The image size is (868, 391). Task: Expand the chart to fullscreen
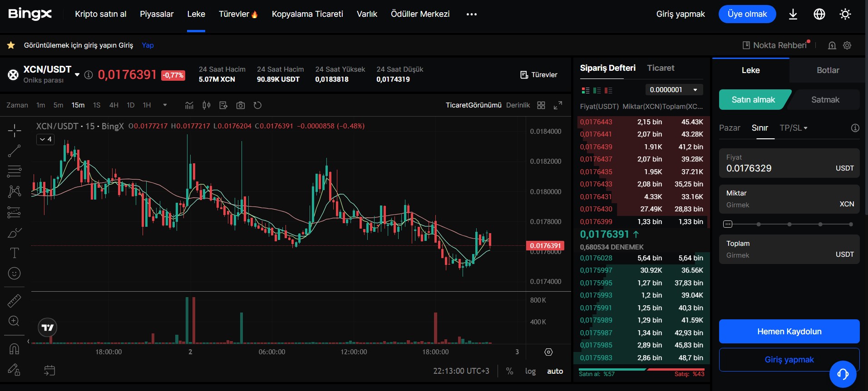558,105
